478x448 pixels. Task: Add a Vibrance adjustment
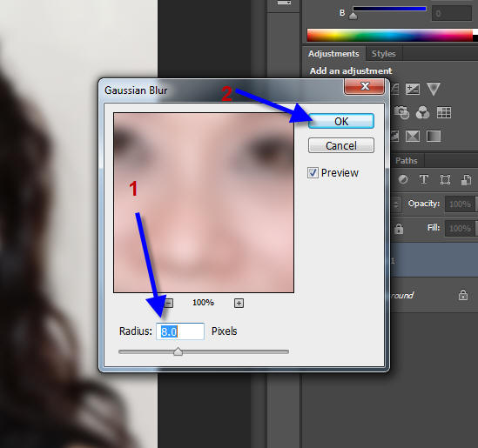coord(434,89)
